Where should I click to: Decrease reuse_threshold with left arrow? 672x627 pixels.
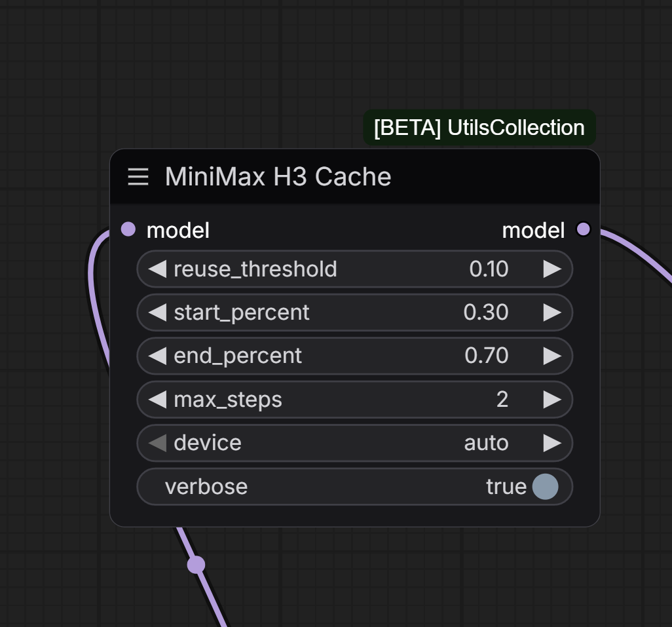point(157,269)
